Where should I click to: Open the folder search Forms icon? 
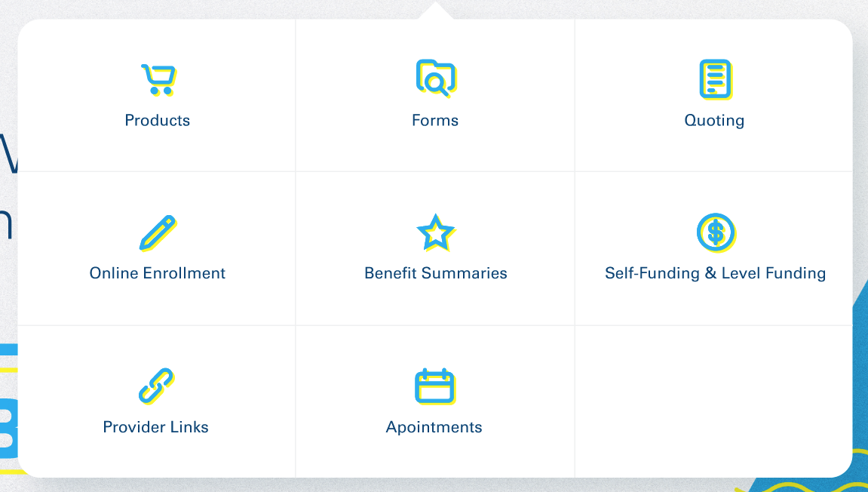click(436, 78)
